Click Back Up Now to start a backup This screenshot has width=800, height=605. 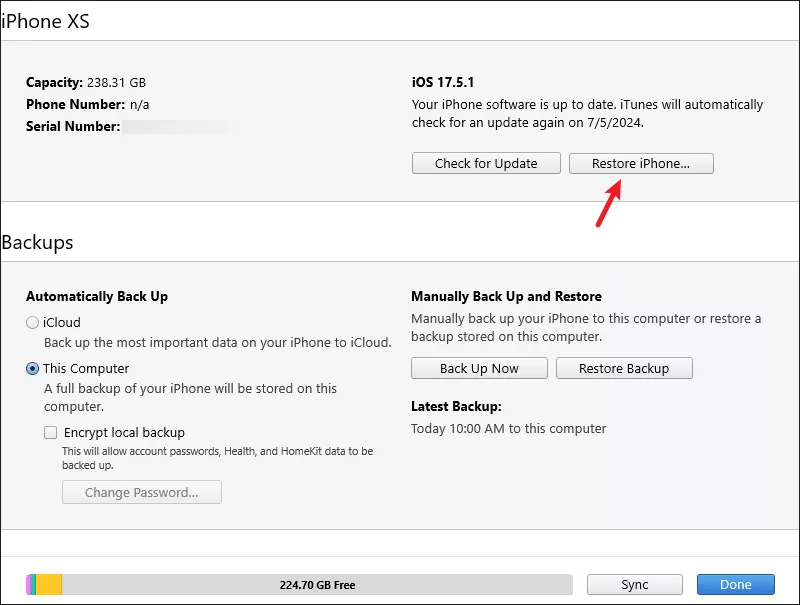(479, 368)
